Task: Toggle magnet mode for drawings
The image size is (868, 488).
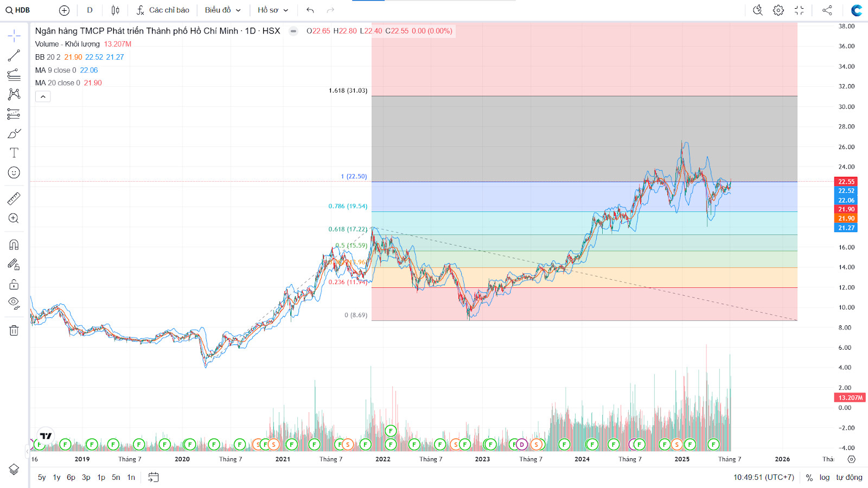Action: 14,245
